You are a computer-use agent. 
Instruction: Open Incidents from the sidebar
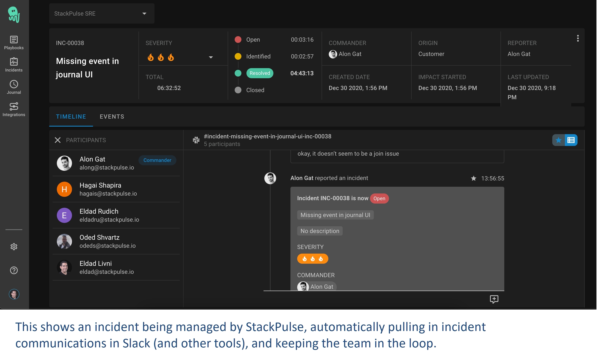click(14, 65)
